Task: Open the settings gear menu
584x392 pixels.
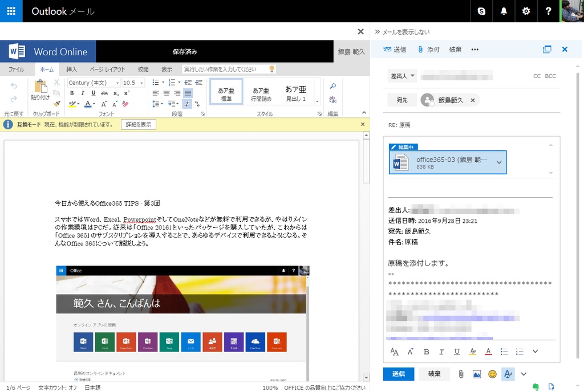Action: click(x=526, y=11)
